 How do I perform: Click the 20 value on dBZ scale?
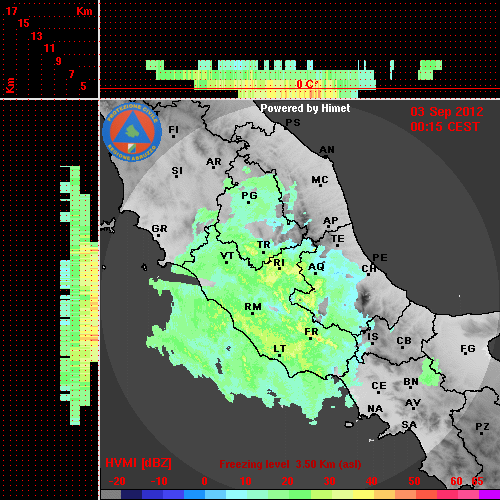coord(287,481)
